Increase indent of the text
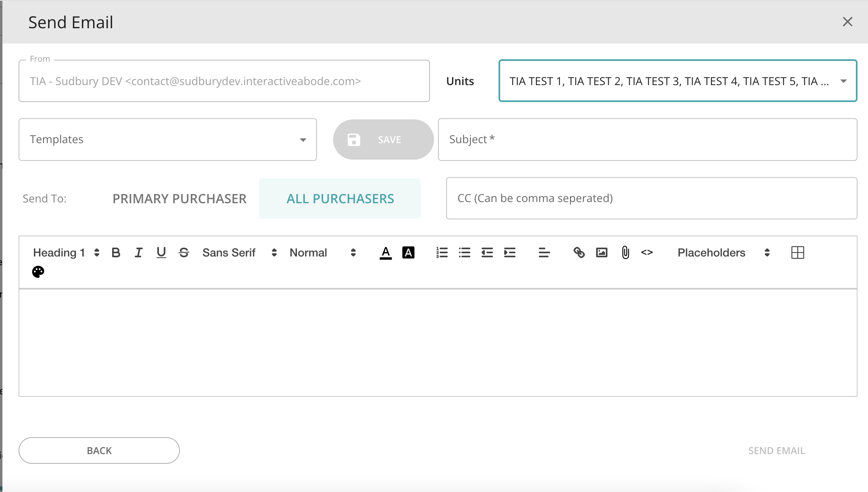 (x=510, y=253)
